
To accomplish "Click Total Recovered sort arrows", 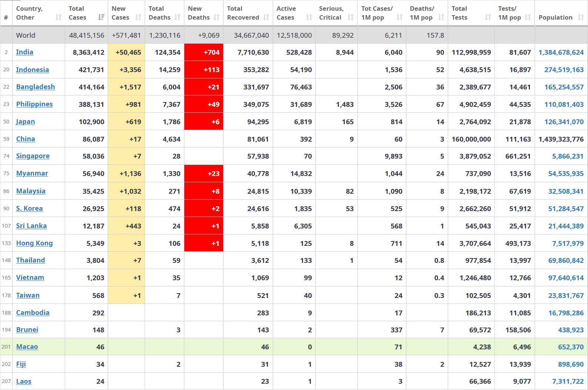I will coord(266,17).
